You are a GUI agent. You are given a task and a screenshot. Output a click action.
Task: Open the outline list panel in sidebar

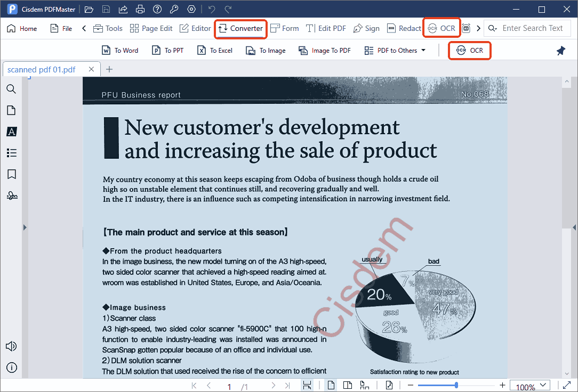click(x=11, y=153)
